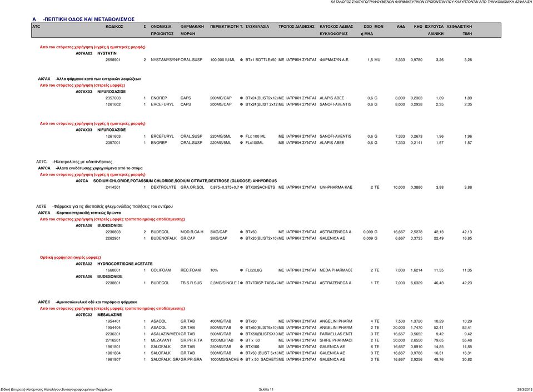Click the BUDENOFALK product name
The width and height of the screenshot is (533, 392).
pyautogui.click(x=164, y=238)
